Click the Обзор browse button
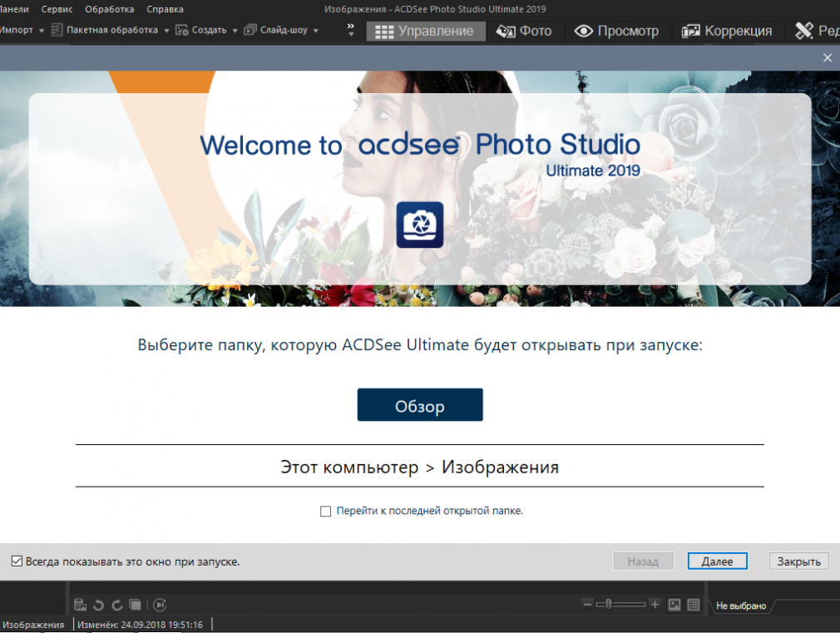This screenshot has width=840, height=633. 420,404
